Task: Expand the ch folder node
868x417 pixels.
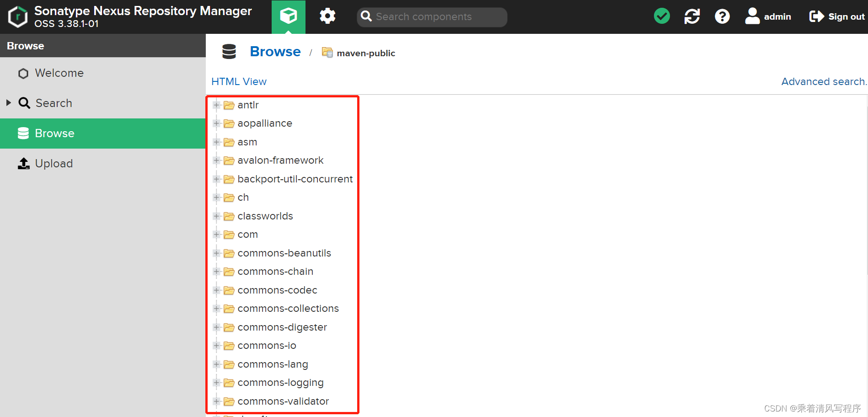Action: coord(217,198)
